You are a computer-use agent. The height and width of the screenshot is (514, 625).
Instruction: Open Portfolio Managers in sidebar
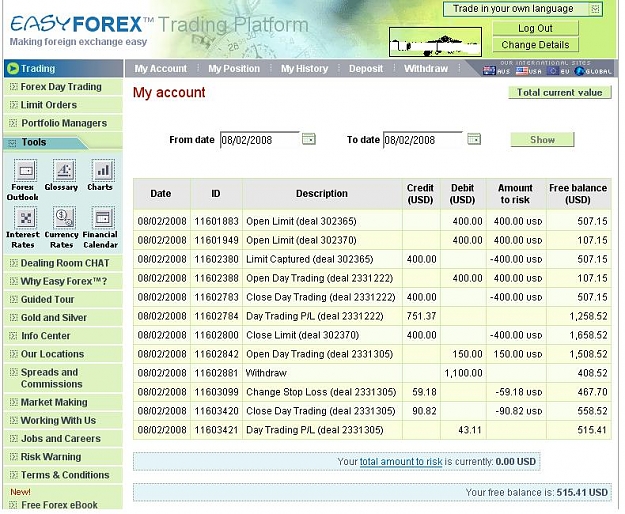[x=64, y=123]
